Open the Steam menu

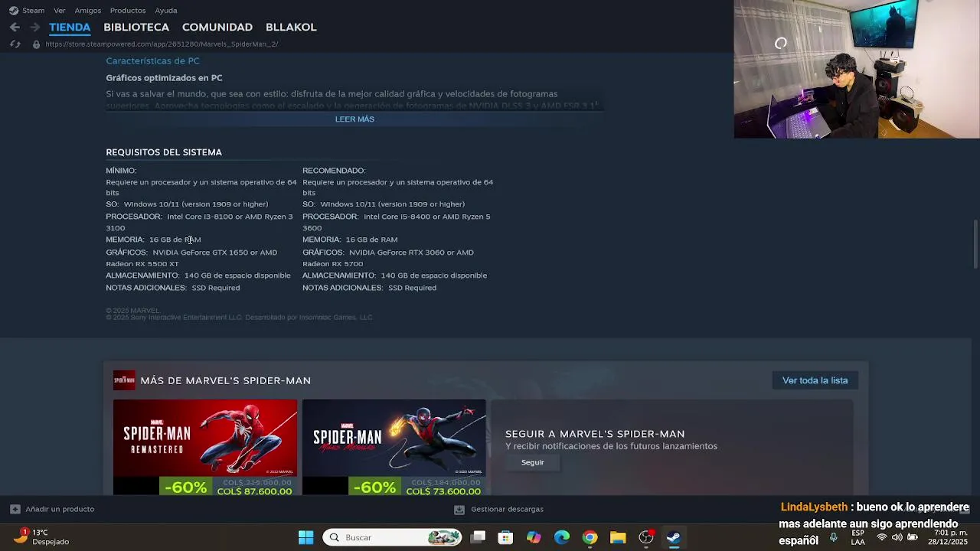click(33, 11)
